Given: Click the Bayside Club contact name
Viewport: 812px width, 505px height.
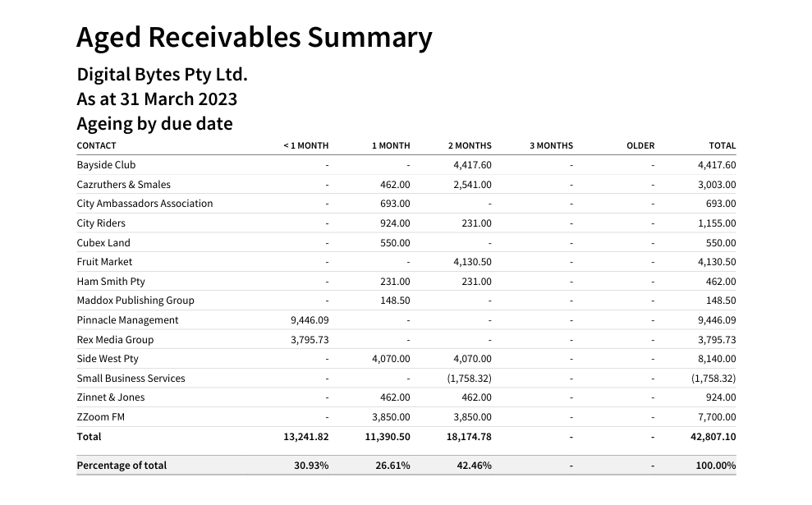Looking at the screenshot, I should pyautogui.click(x=106, y=165).
